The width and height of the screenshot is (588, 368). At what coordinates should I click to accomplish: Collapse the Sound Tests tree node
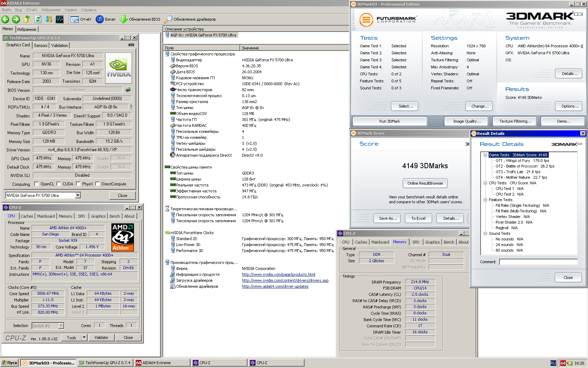(x=485, y=233)
